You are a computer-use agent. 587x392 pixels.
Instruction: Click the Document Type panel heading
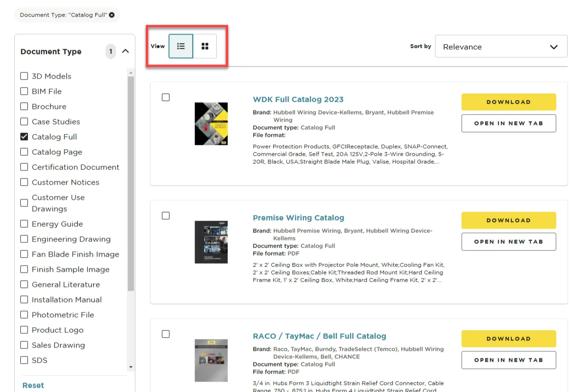pyautogui.click(x=51, y=52)
